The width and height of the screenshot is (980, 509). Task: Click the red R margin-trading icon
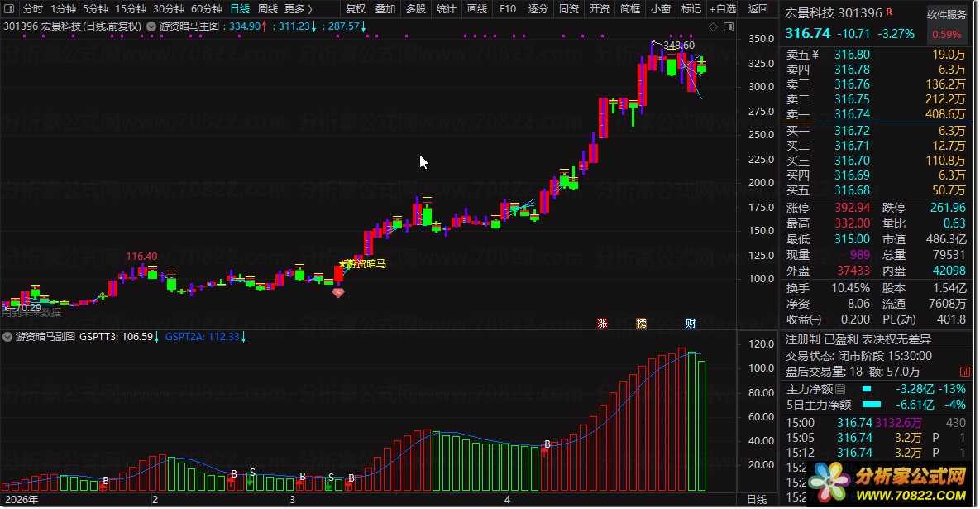[889, 12]
